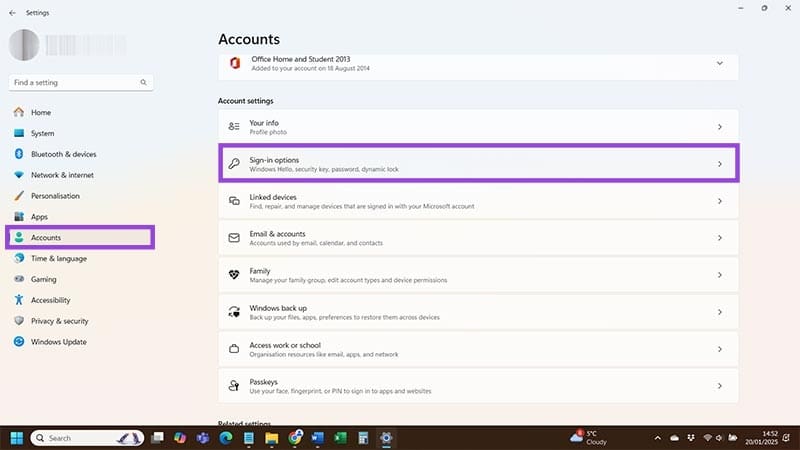Viewport: 800px width, 450px height.
Task: Click the Network & internet icon
Action: (x=19, y=175)
